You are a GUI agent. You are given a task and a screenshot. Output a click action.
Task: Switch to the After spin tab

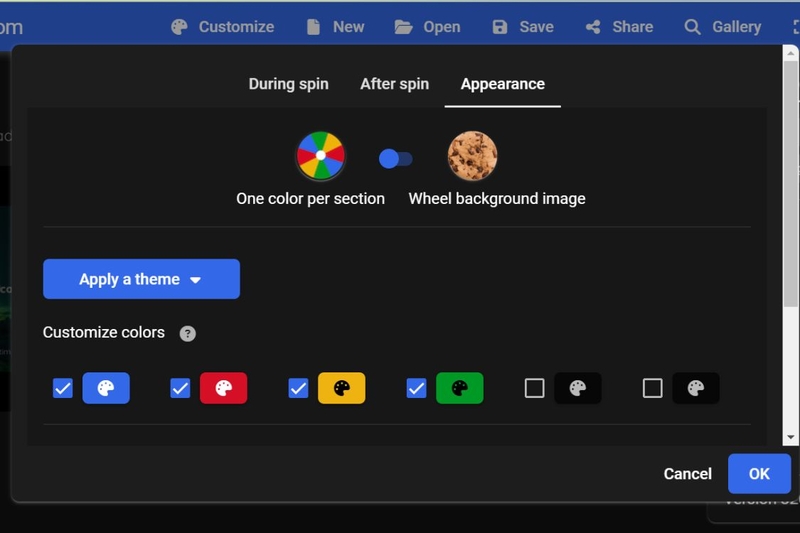point(394,84)
